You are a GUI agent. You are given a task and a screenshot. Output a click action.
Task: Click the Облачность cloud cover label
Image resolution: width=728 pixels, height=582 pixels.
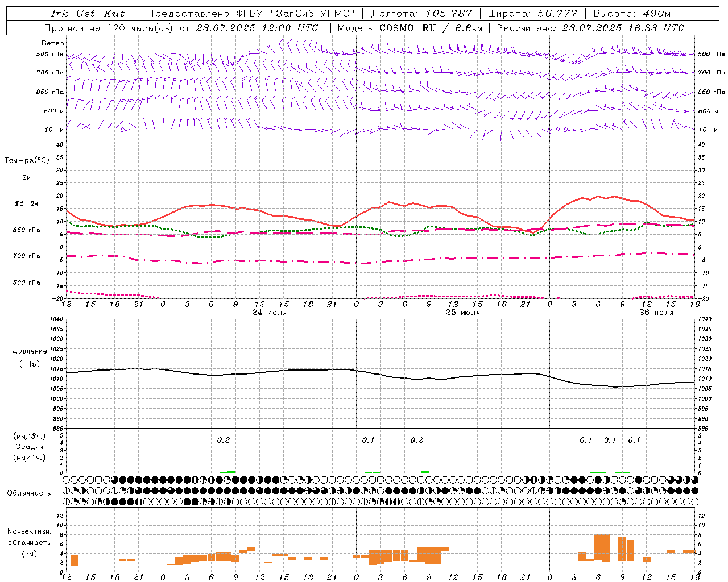(29, 493)
